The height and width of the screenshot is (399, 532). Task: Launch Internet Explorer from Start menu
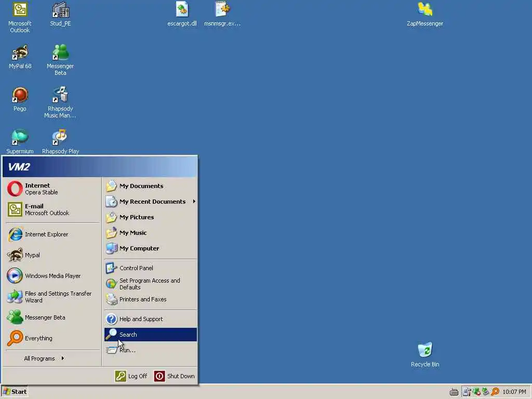pyautogui.click(x=52, y=234)
